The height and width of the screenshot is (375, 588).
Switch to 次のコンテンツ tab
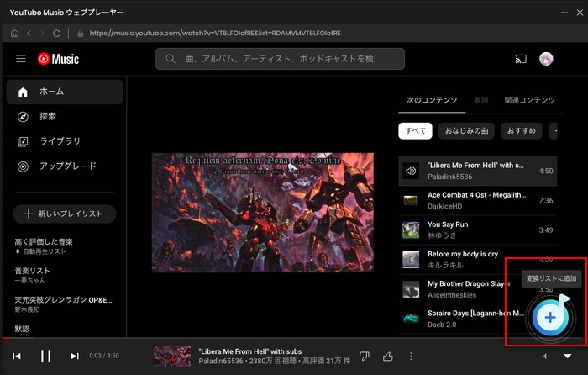pyautogui.click(x=432, y=100)
